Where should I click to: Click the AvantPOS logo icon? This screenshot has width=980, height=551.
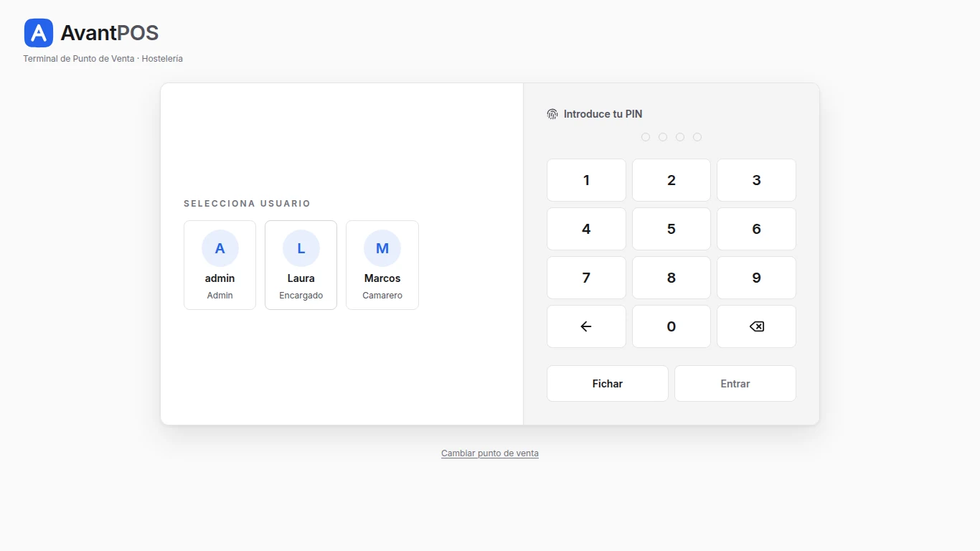click(39, 33)
